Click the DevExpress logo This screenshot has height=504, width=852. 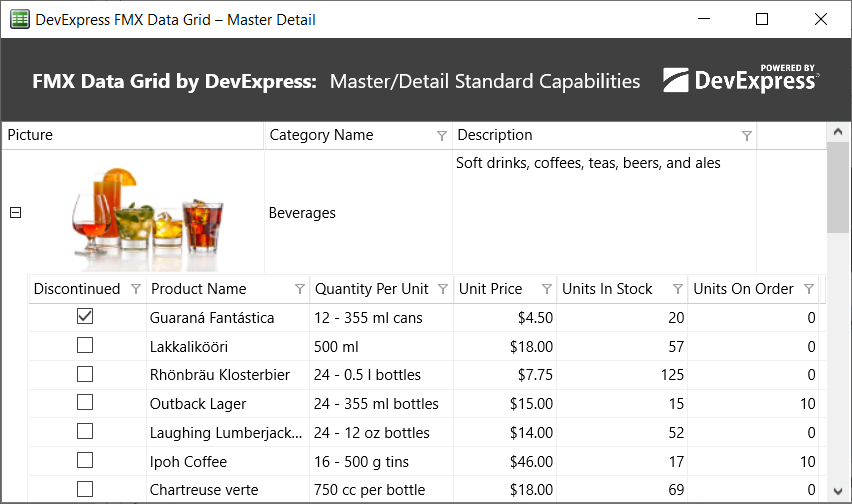[741, 80]
